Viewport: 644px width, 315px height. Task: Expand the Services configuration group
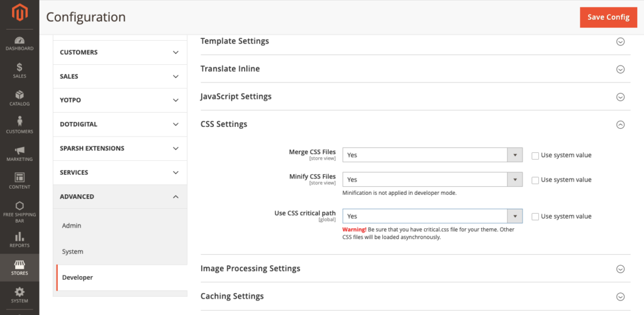pyautogui.click(x=120, y=172)
